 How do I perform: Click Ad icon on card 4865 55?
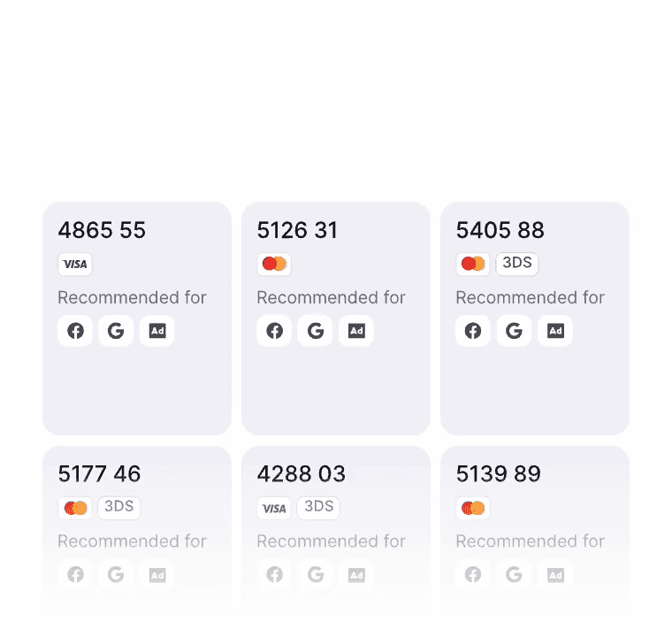(x=157, y=331)
